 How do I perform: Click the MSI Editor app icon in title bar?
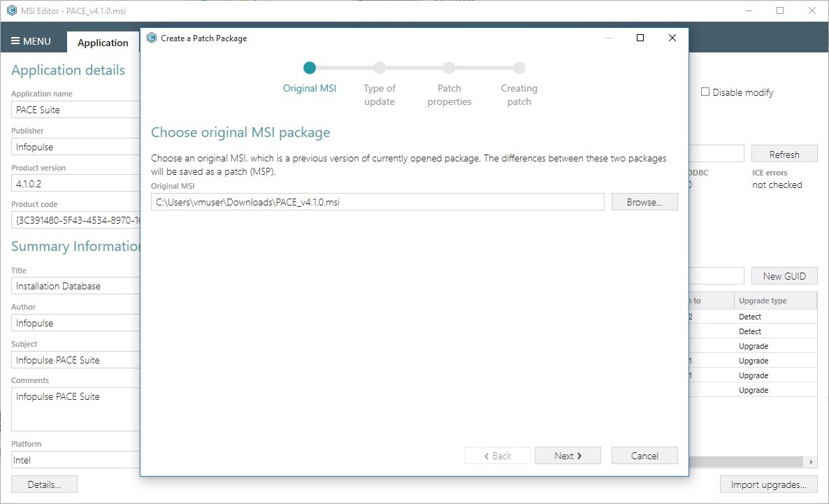[x=11, y=10]
